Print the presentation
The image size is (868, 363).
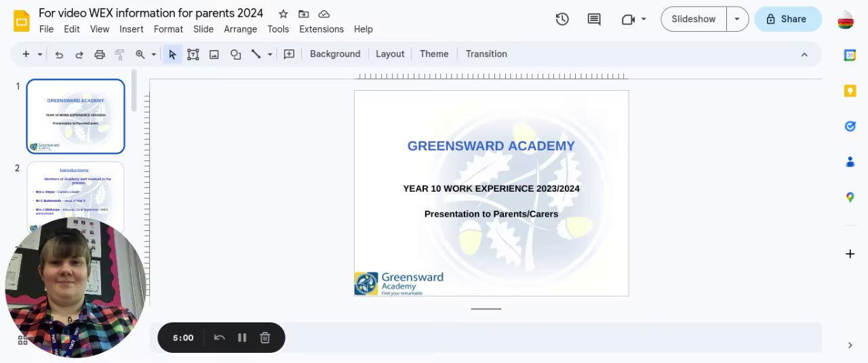(100, 54)
